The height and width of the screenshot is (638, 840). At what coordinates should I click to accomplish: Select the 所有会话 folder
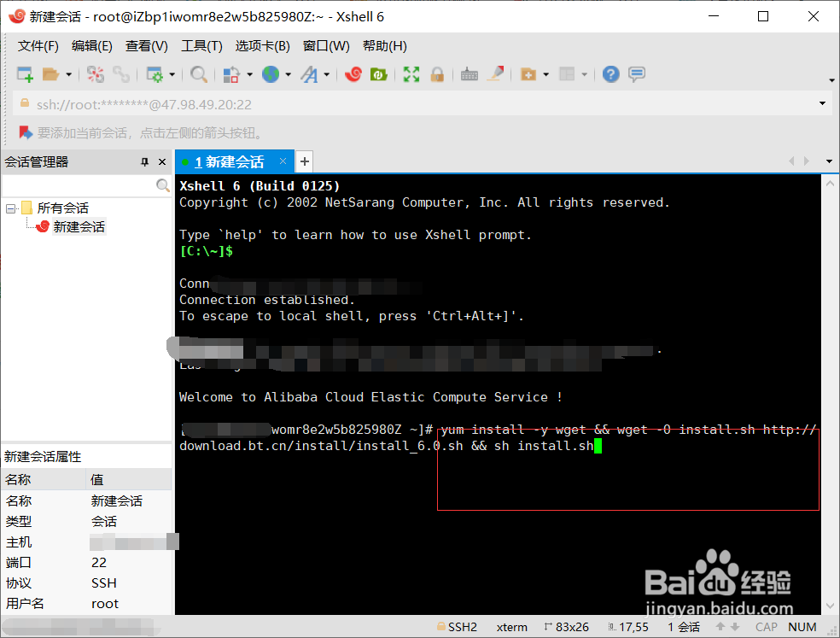coord(63,208)
